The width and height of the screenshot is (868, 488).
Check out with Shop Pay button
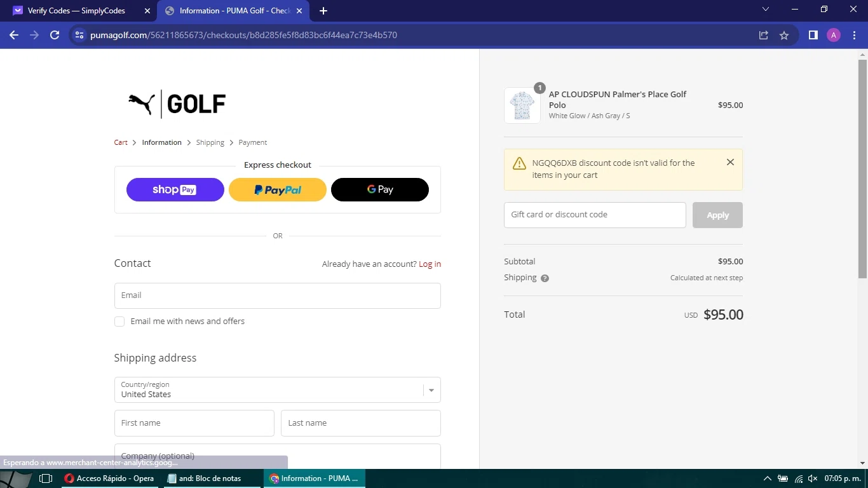175,189
